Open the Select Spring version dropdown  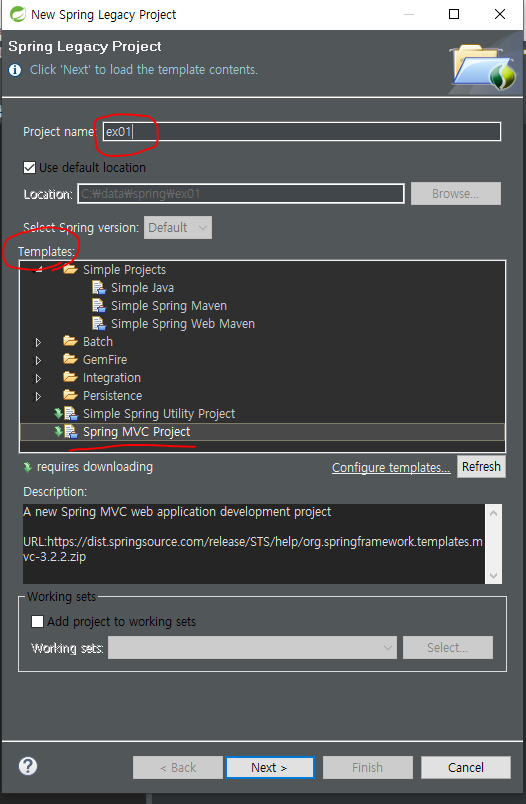click(x=178, y=228)
